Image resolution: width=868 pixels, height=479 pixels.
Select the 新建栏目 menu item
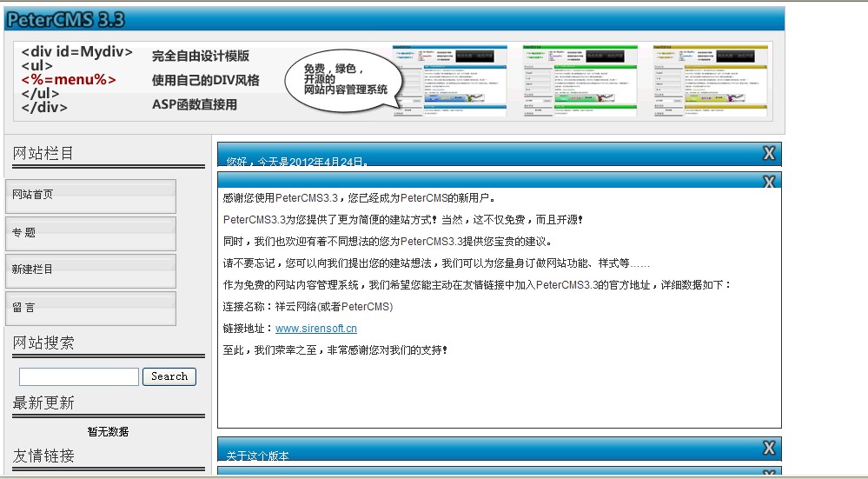pyautogui.click(x=90, y=271)
